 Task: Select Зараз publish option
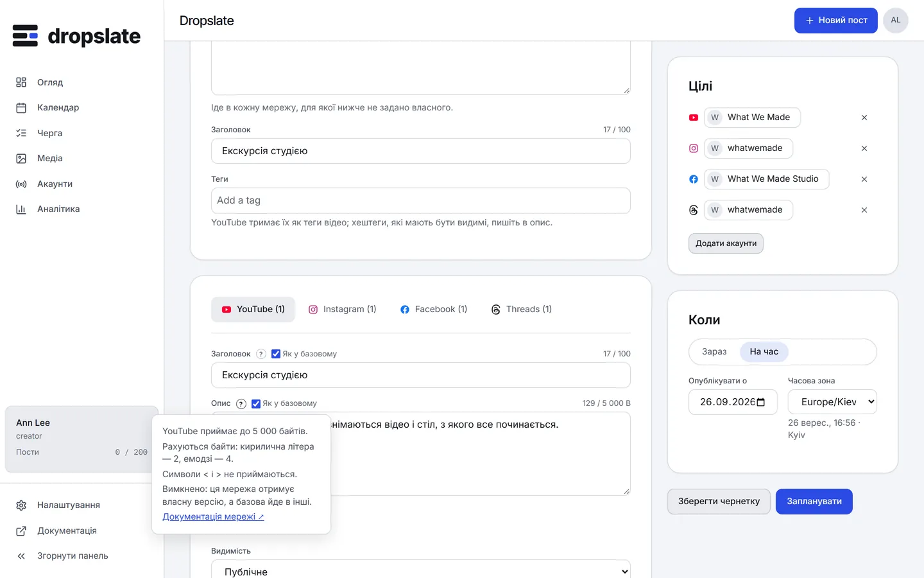tap(714, 352)
